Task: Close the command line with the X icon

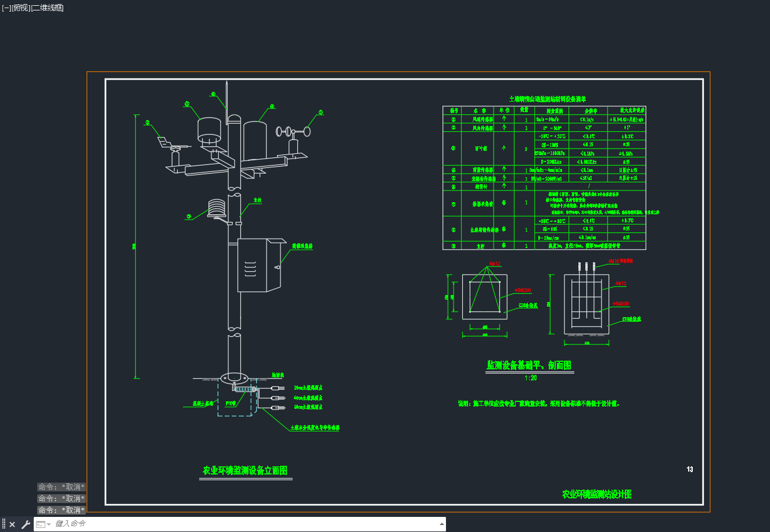Action: (x=12, y=524)
